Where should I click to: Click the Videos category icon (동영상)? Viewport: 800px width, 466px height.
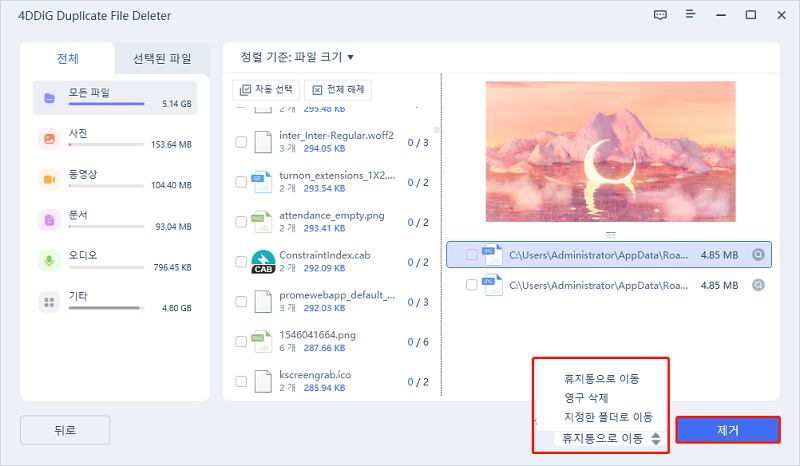(49, 180)
